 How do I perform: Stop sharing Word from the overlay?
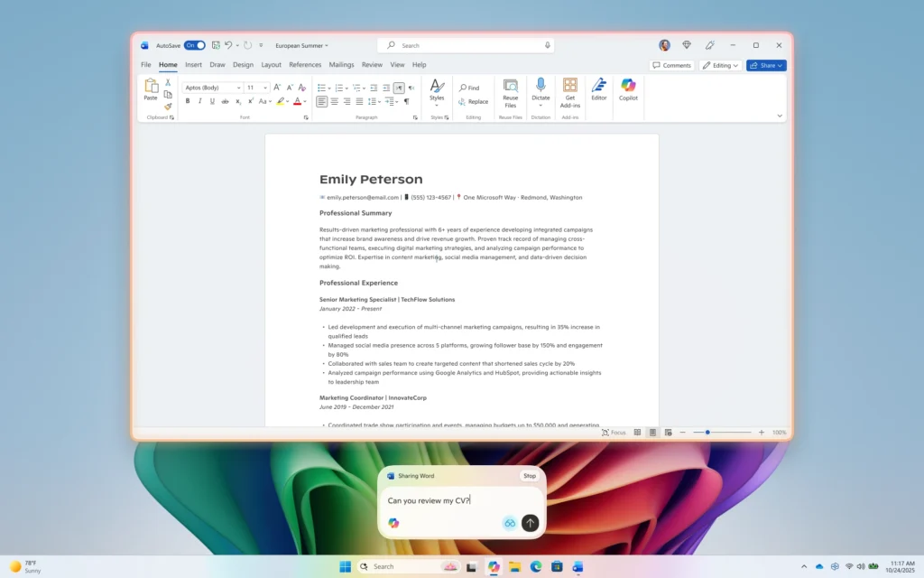coord(530,476)
